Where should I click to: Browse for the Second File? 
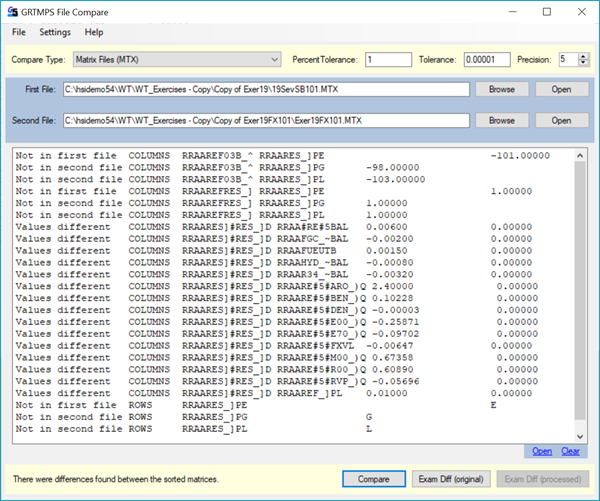coord(502,120)
